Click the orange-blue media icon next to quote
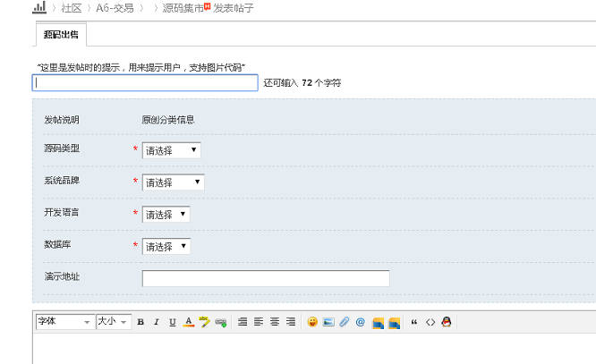596x364 pixels. [x=394, y=323]
